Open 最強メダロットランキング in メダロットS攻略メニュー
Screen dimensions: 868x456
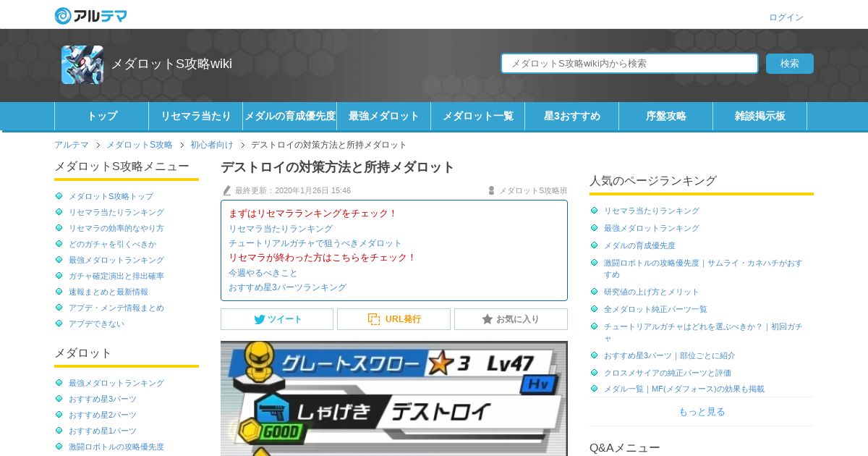pyautogui.click(x=116, y=260)
